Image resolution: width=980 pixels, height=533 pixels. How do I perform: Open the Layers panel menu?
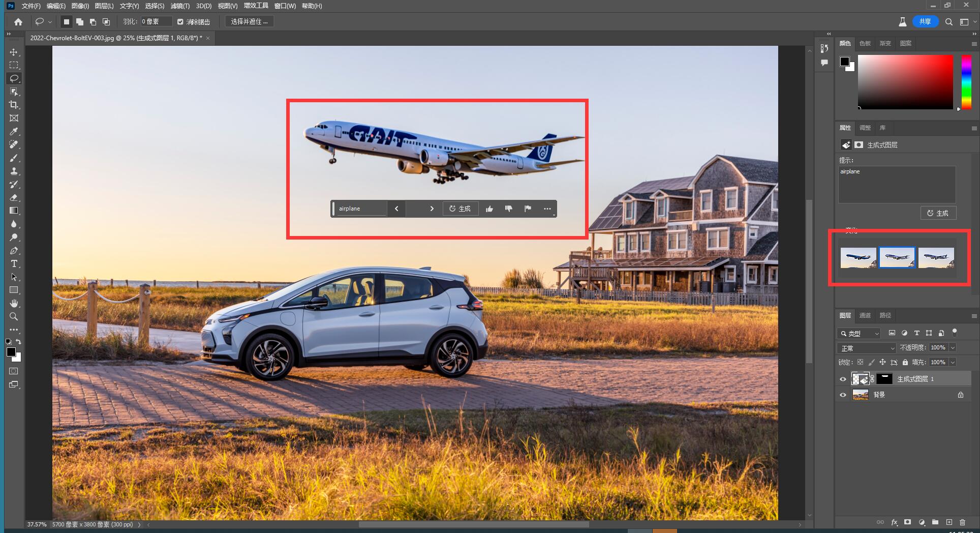tap(974, 316)
